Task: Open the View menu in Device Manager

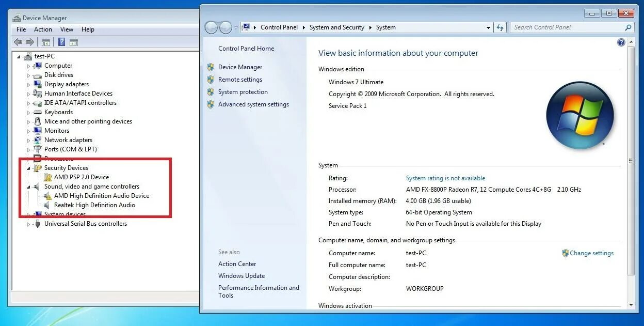Action: pos(67,29)
